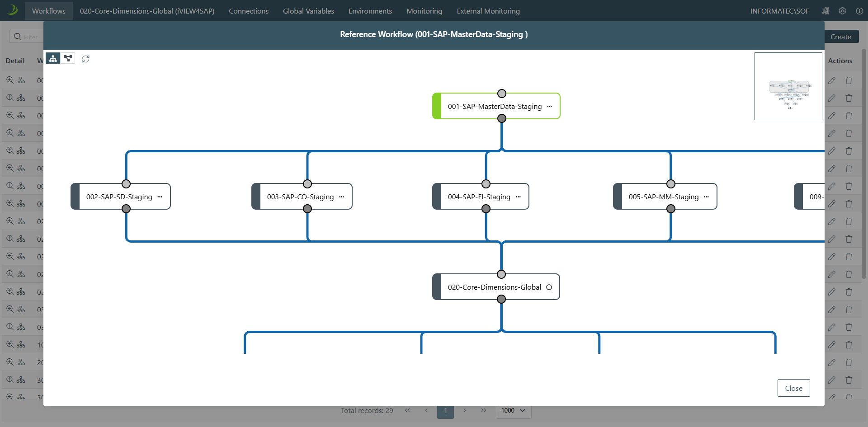Open ellipsis menu on 003-SAP-CO-Staging
Screen dimensions: 868x427
pyautogui.click(x=341, y=197)
